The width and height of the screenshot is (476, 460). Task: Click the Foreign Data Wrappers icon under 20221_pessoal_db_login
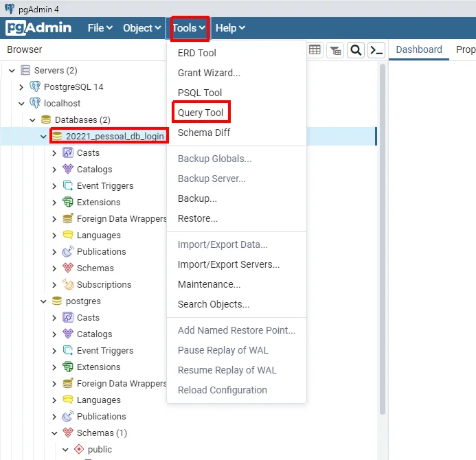click(68, 218)
